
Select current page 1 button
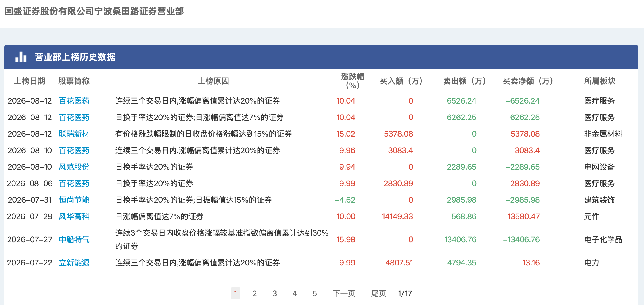click(x=236, y=293)
